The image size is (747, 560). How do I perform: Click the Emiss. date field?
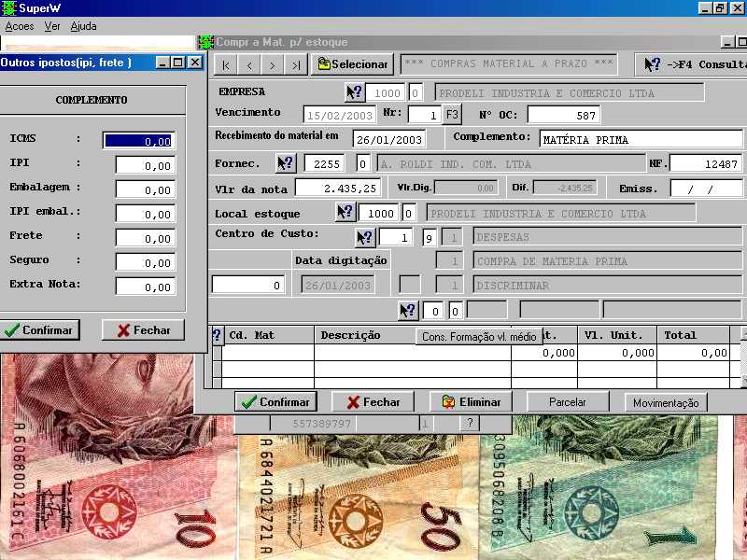tap(706, 189)
